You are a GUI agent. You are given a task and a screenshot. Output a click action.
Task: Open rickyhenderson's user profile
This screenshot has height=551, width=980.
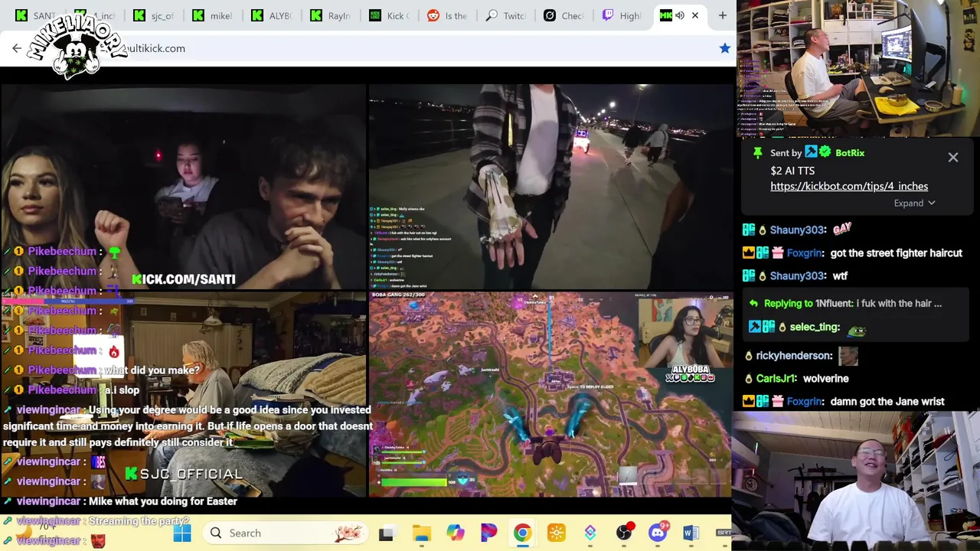click(794, 355)
